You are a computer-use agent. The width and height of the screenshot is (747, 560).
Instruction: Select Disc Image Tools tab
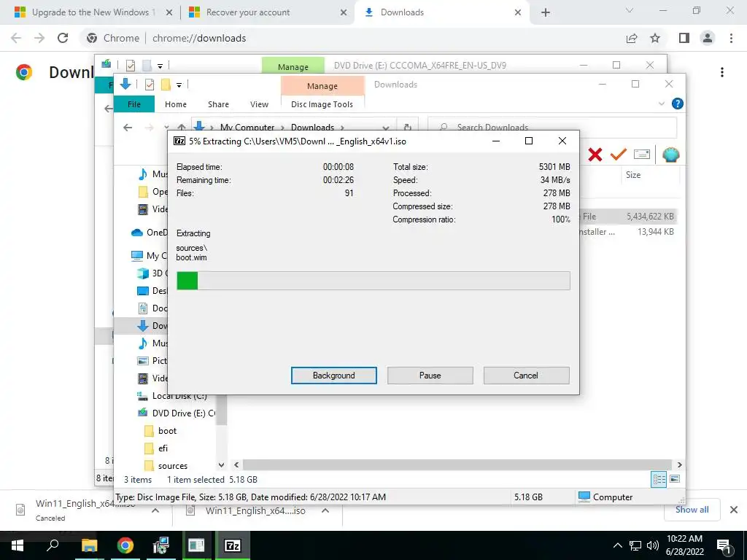(322, 104)
